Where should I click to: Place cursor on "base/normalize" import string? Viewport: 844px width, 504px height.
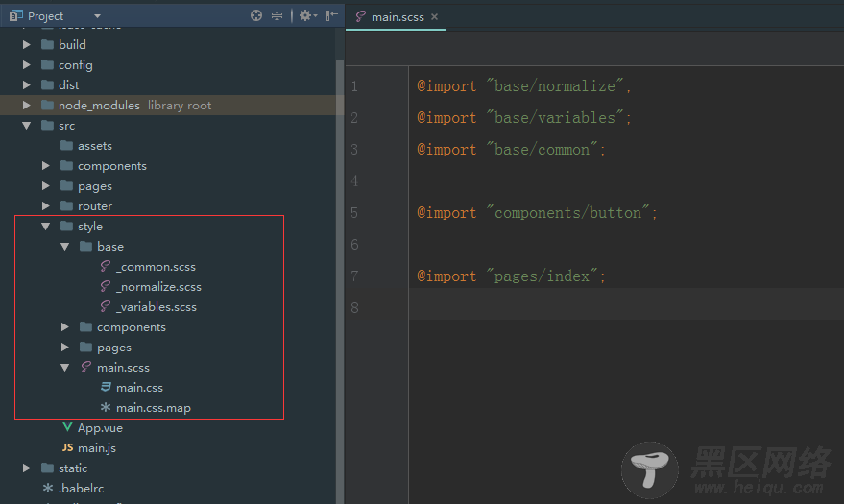point(554,86)
